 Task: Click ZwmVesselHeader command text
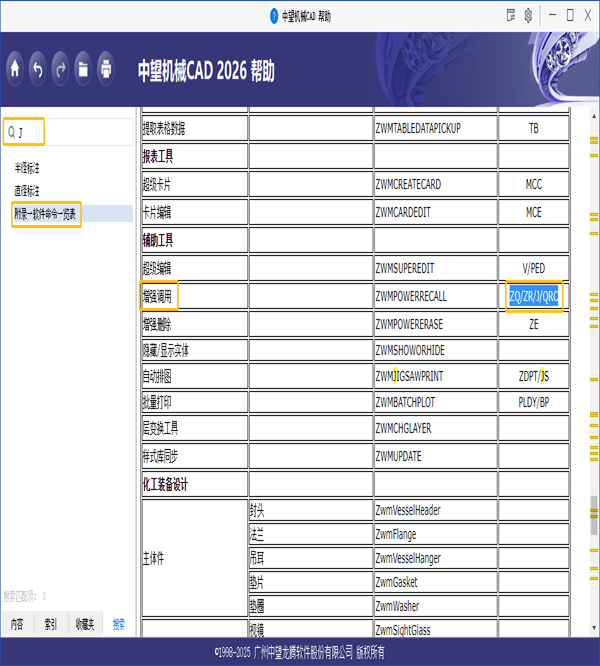(408, 511)
